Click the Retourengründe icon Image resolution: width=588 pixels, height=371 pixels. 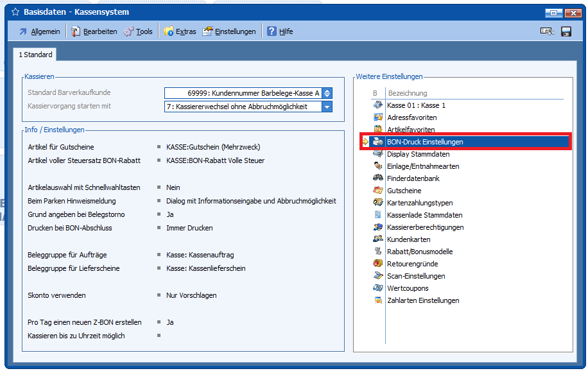378,264
